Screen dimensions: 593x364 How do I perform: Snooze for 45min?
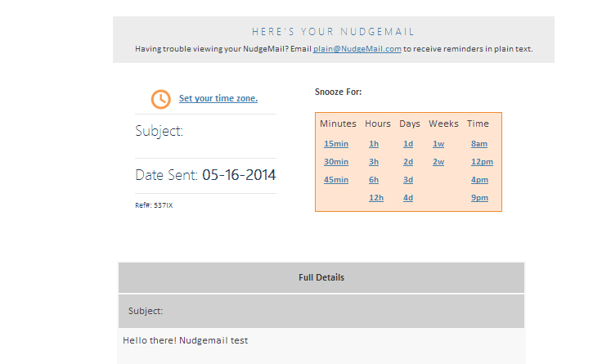[336, 180]
